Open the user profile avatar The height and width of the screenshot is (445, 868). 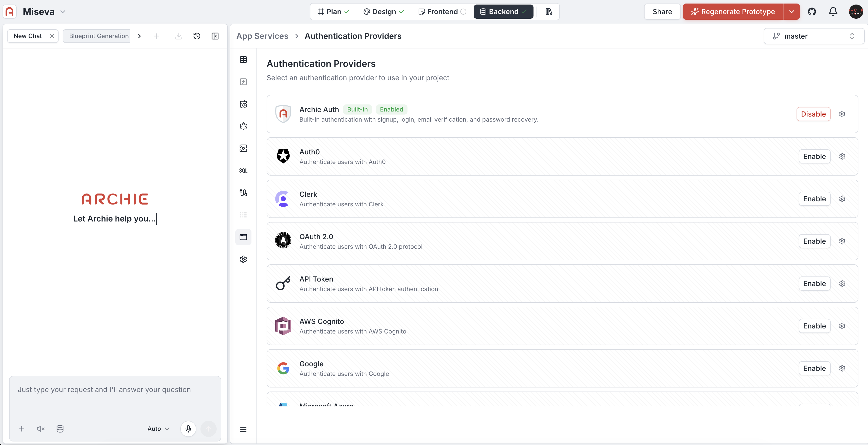tap(856, 11)
